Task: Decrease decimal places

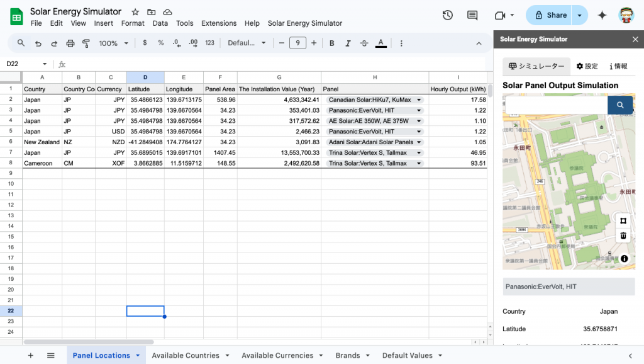Action: tap(177, 43)
